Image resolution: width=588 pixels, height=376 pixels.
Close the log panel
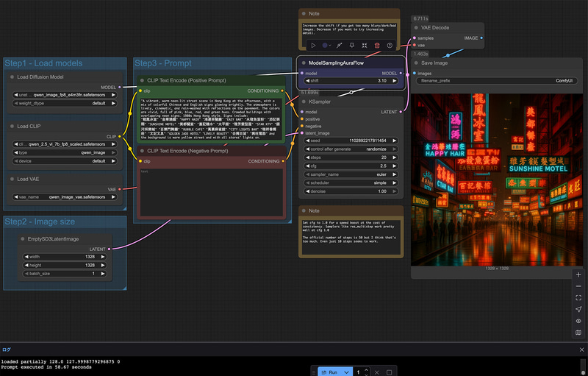coord(581,350)
